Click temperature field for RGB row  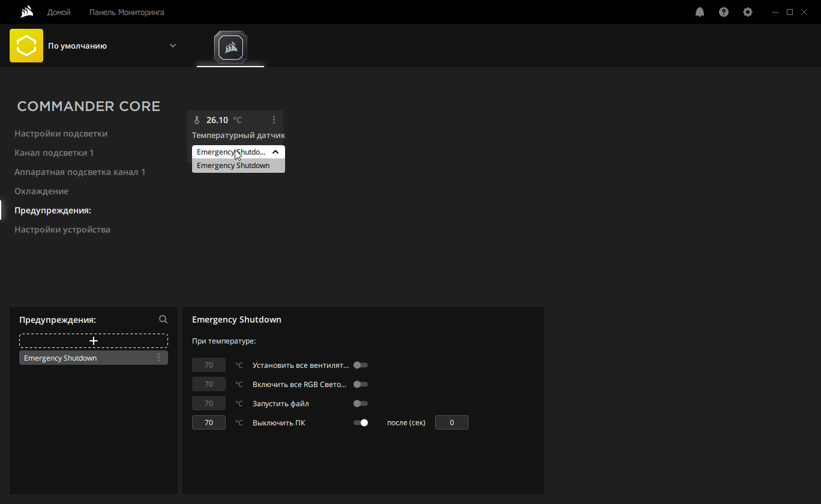tap(209, 384)
